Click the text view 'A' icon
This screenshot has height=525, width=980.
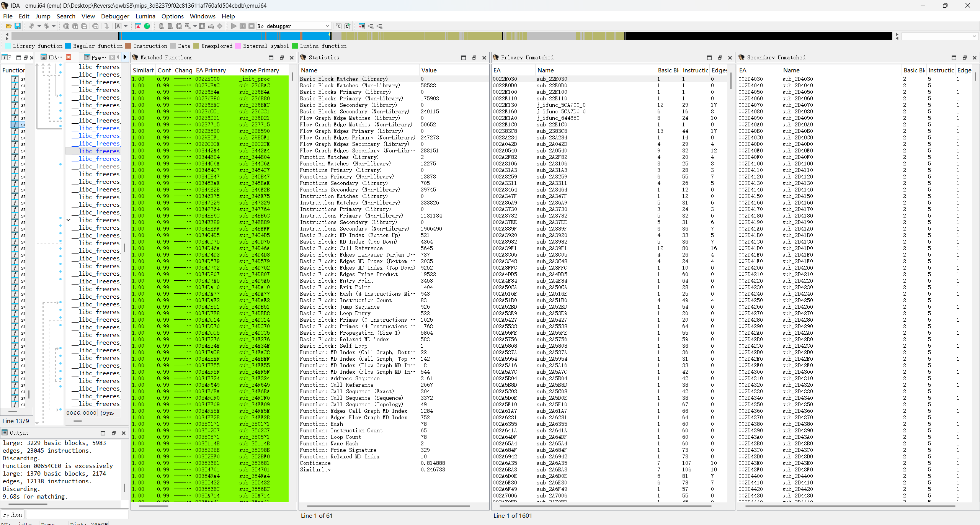click(118, 26)
